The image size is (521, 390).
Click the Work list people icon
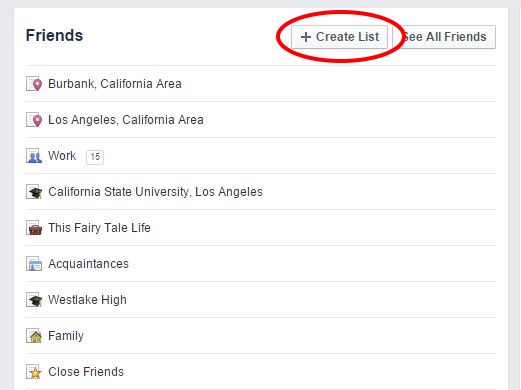[34, 156]
